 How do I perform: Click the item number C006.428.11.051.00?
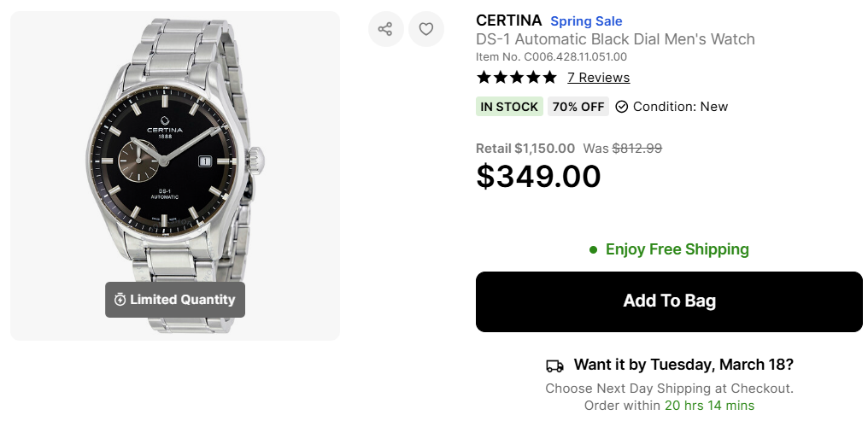pyautogui.click(x=575, y=57)
